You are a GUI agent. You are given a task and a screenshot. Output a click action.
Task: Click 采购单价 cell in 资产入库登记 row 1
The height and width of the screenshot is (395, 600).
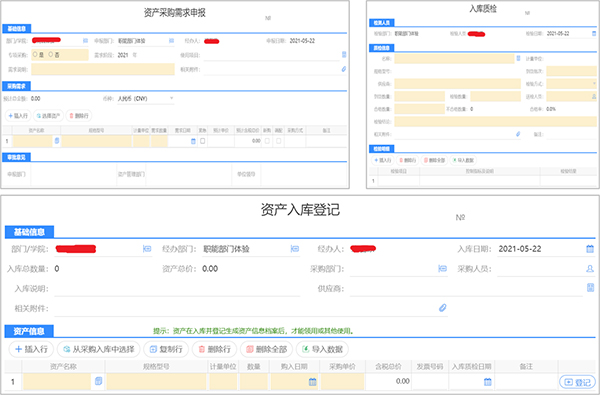tap(342, 382)
